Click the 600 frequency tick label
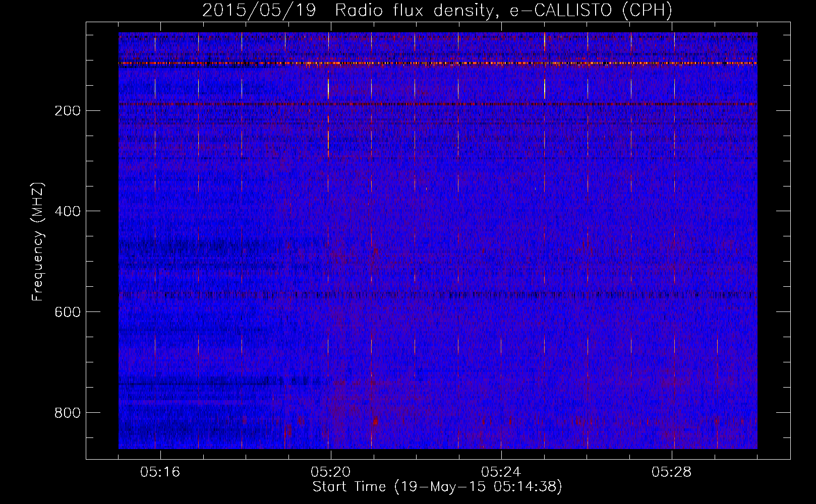 pos(68,312)
